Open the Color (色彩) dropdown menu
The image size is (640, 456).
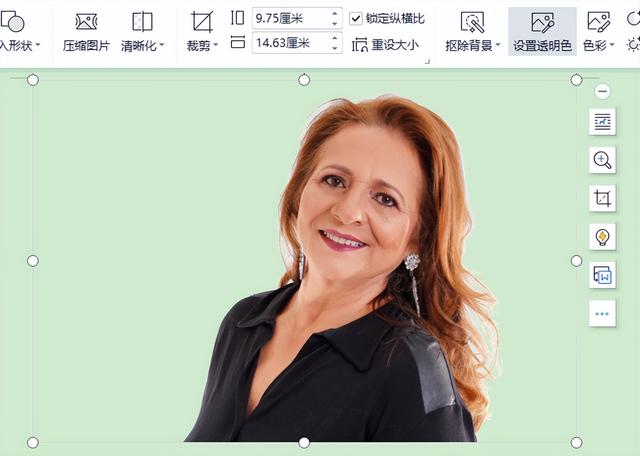(608, 45)
